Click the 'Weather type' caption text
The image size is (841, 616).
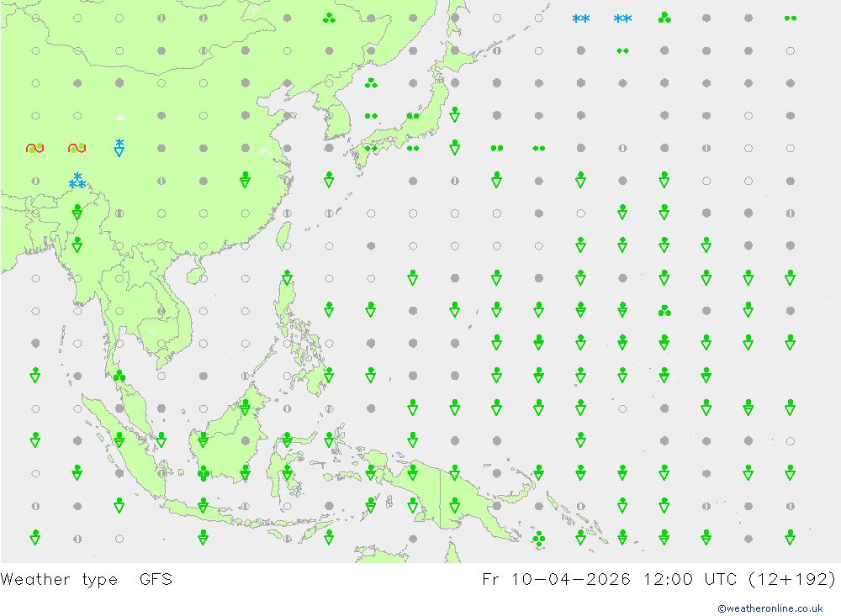[59, 580]
